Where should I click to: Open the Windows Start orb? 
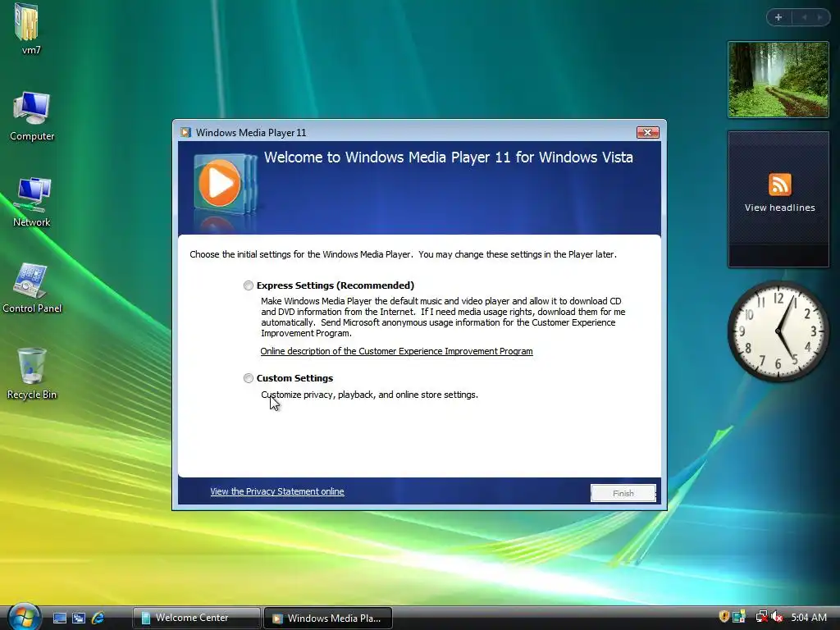[24, 617]
